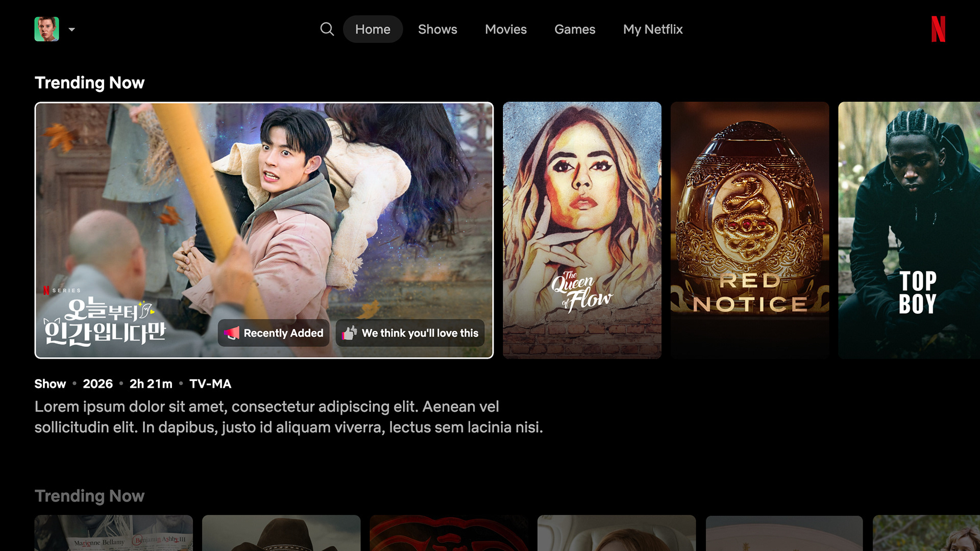Choose the Top Boy poster
980x551 pixels.
click(x=909, y=230)
